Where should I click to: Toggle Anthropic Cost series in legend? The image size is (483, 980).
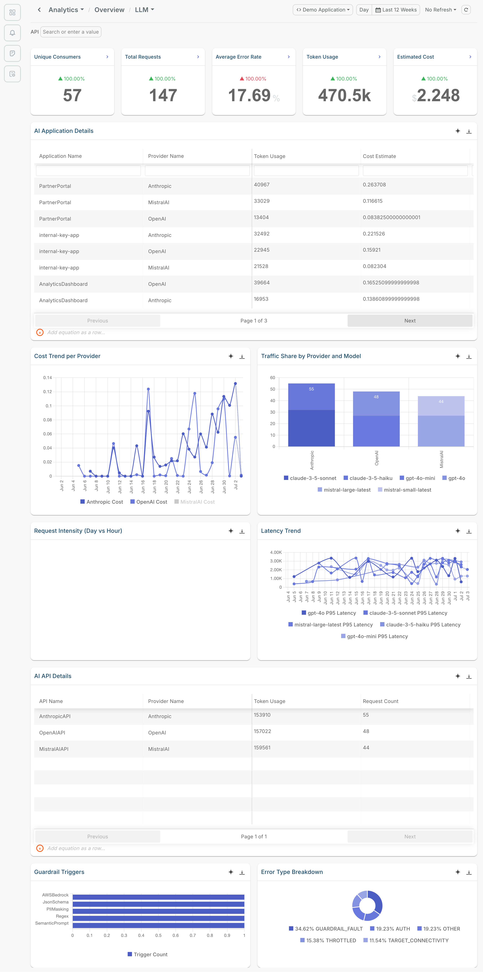[102, 502]
